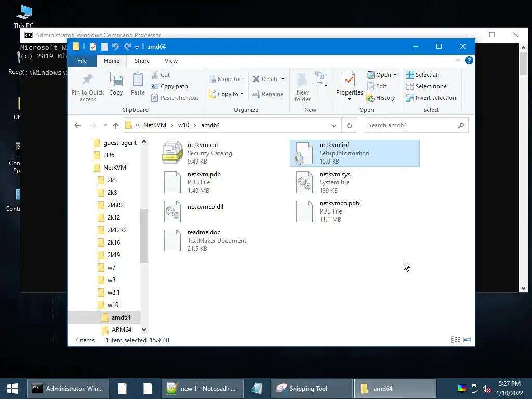Select the guest-agent folder in tree

point(115,143)
